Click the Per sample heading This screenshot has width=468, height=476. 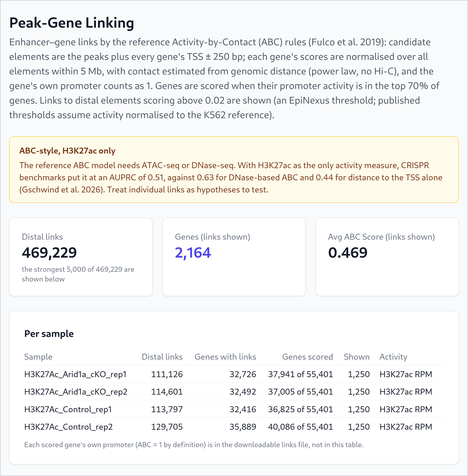click(x=49, y=334)
